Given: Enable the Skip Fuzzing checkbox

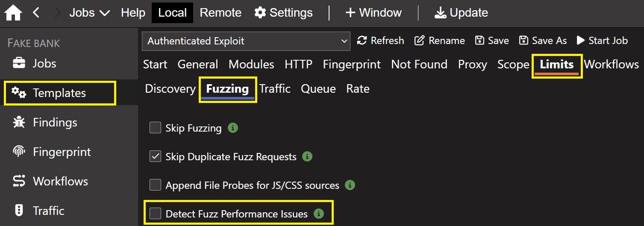Looking at the screenshot, I should pyautogui.click(x=155, y=128).
